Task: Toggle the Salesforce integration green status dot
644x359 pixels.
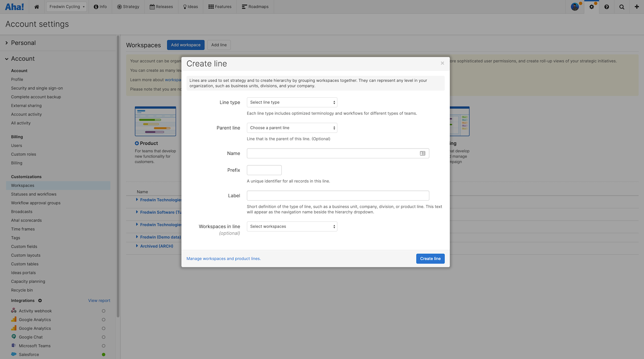Action: tap(103, 354)
